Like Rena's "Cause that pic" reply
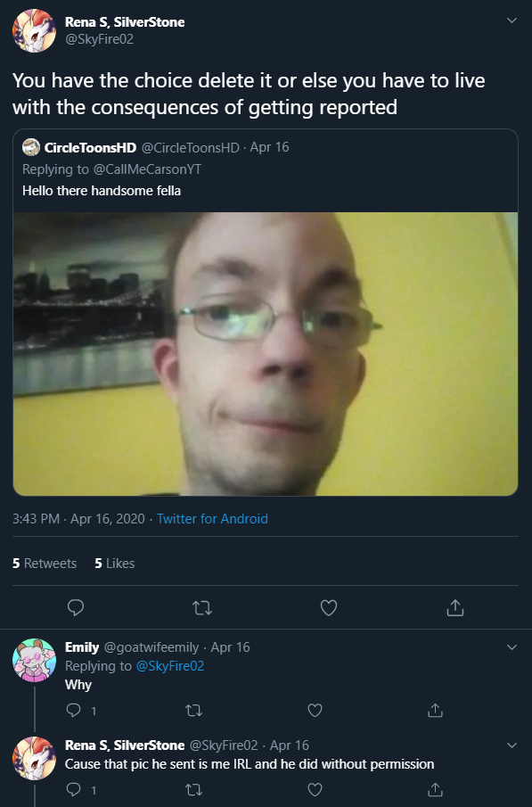 (315, 789)
